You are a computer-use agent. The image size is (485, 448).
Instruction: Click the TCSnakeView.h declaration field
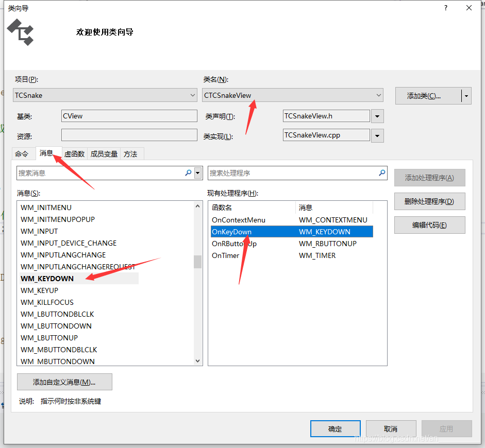click(326, 116)
